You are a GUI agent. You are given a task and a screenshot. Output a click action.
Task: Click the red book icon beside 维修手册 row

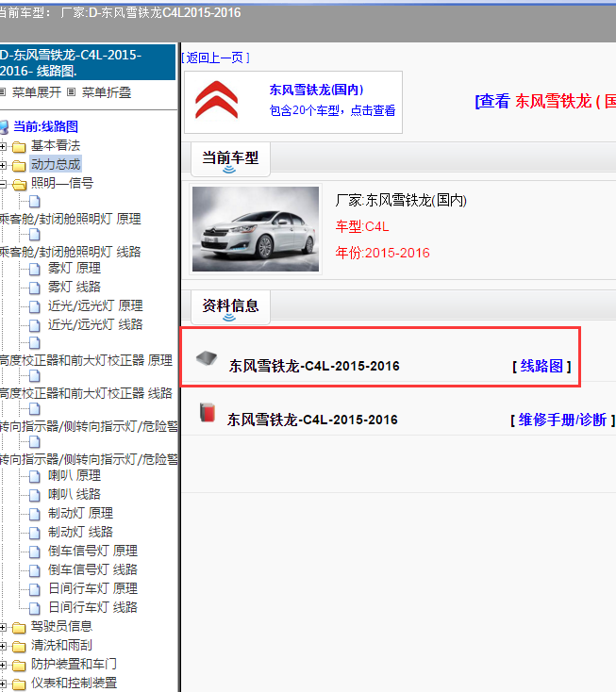(x=208, y=413)
